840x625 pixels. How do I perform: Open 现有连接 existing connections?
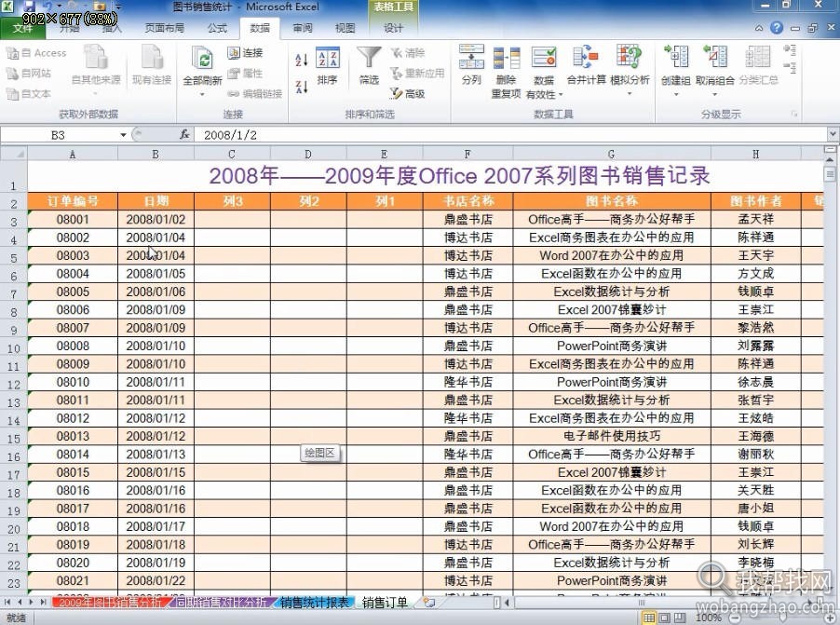point(152,65)
